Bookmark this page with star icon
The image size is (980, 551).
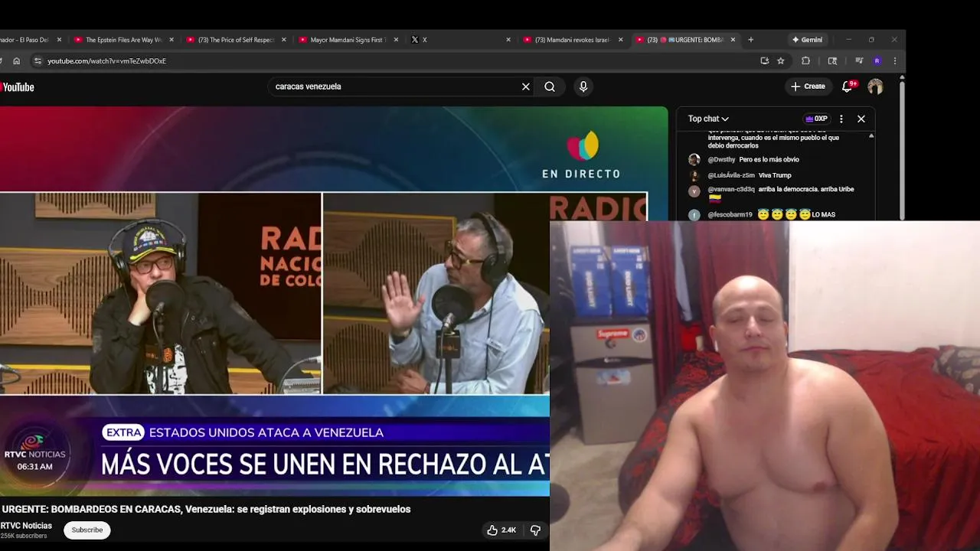click(781, 61)
